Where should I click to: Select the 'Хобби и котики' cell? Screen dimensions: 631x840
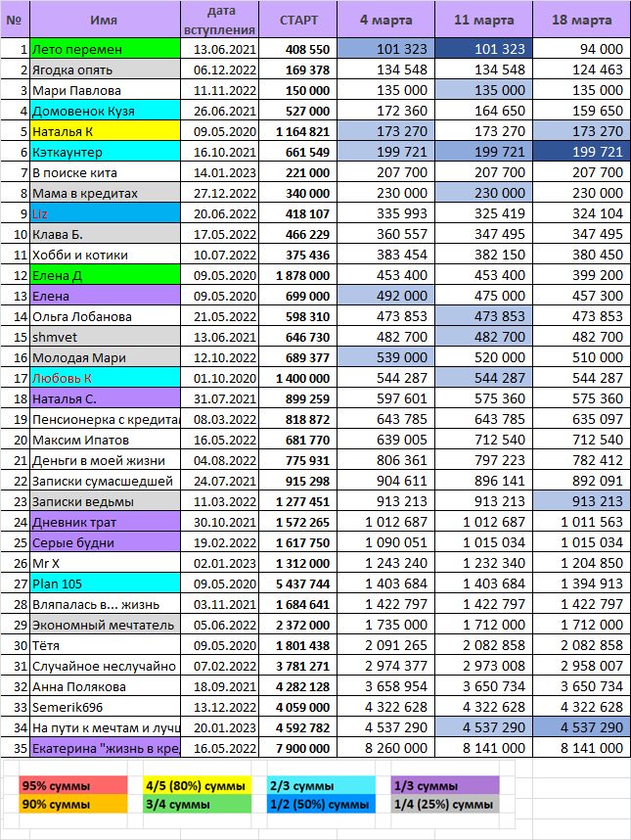tap(105, 255)
